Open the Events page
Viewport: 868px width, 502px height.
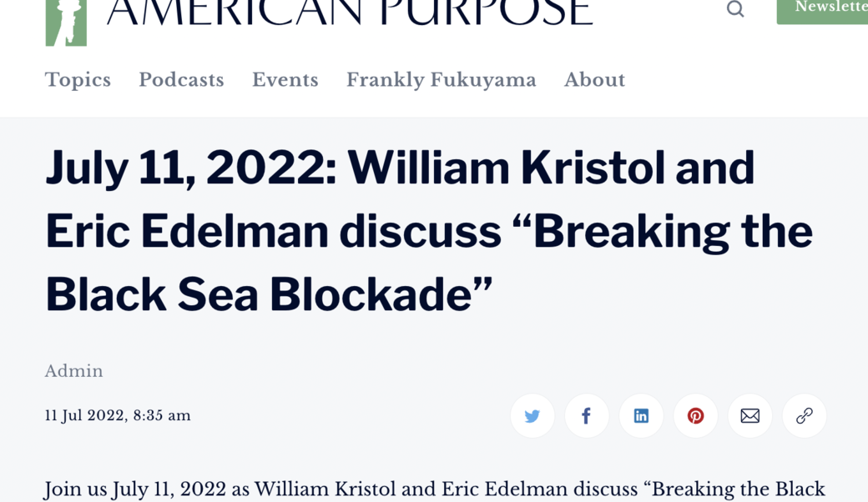click(285, 80)
